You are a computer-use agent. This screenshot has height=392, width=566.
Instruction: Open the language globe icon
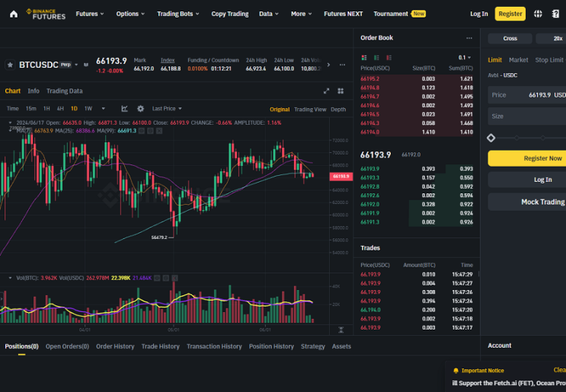point(538,14)
